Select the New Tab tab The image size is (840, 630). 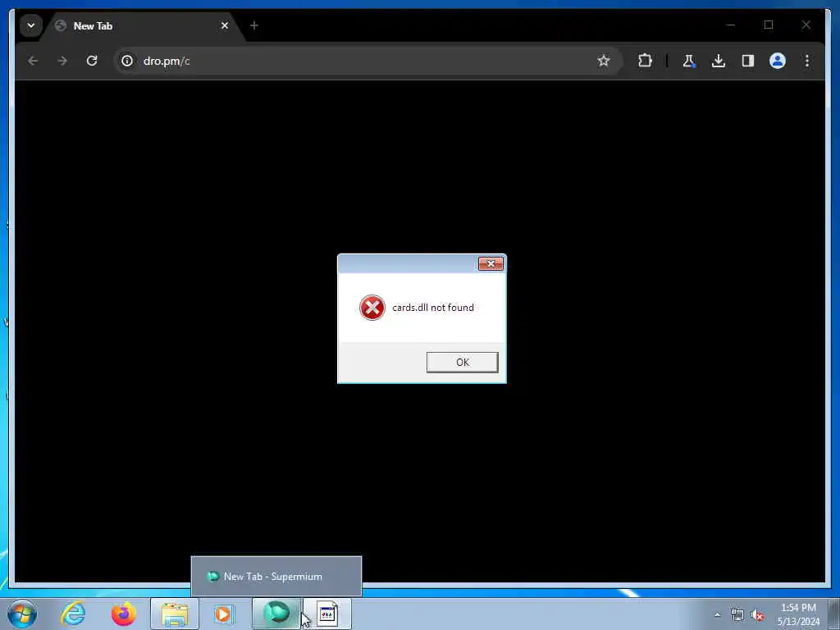tap(142, 25)
